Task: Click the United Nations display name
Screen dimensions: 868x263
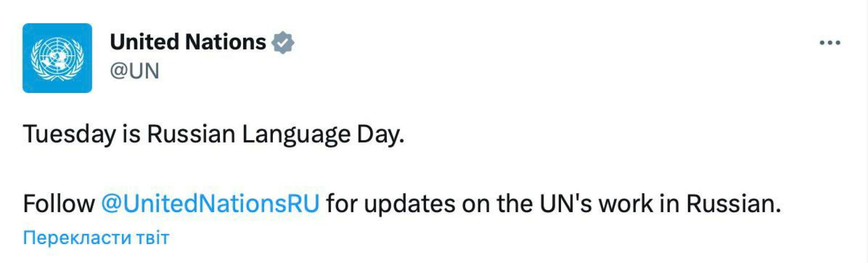Action: click(188, 42)
